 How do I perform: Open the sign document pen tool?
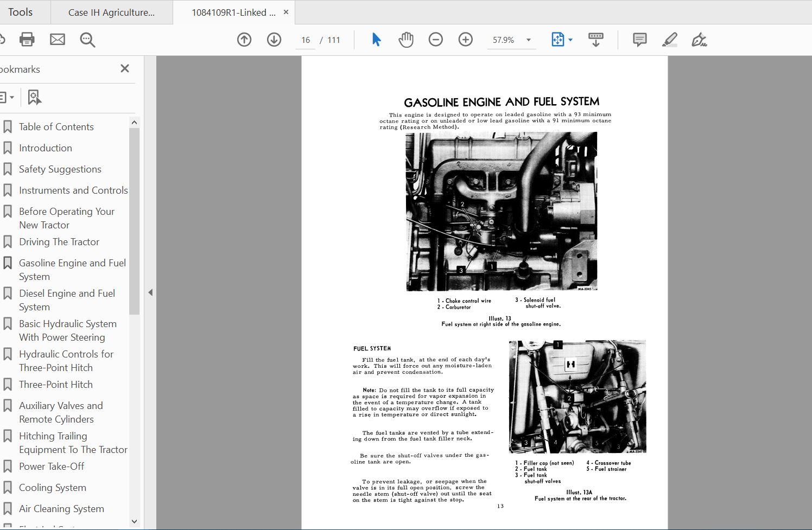(x=699, y=40)
